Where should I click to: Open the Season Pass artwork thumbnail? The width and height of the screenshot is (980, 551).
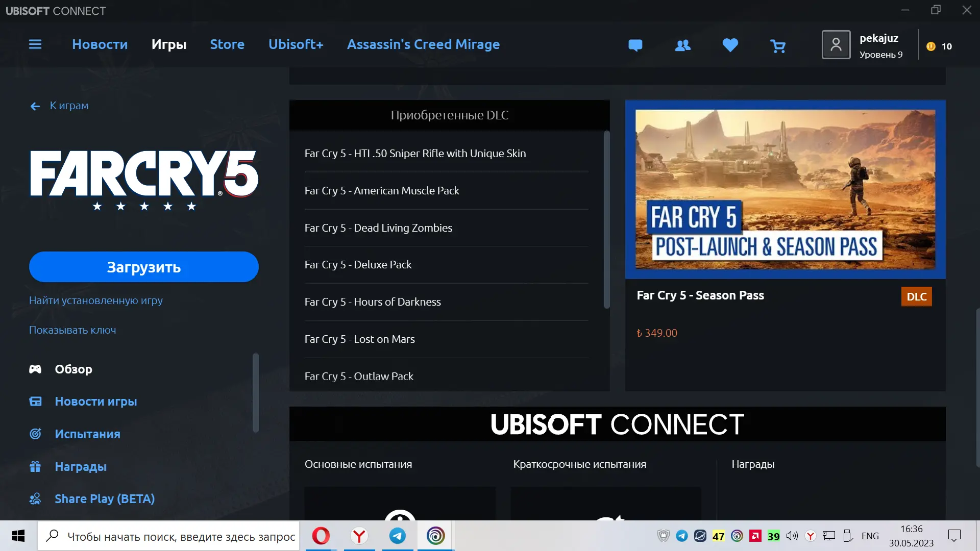[x=785, y=189]
